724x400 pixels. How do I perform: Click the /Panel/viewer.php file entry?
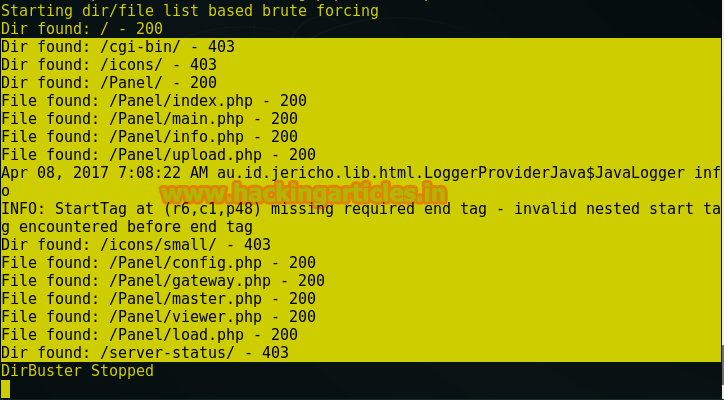click(158, 317)
